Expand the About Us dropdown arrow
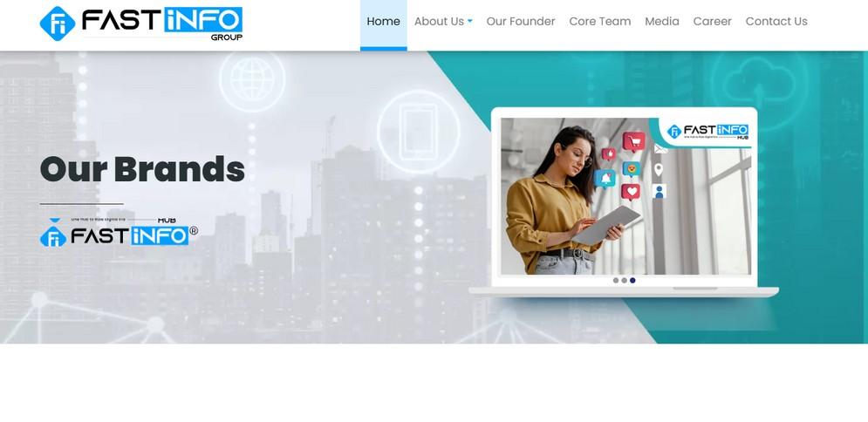This screenshot has width=868, height=422. [x=470, y=22]
